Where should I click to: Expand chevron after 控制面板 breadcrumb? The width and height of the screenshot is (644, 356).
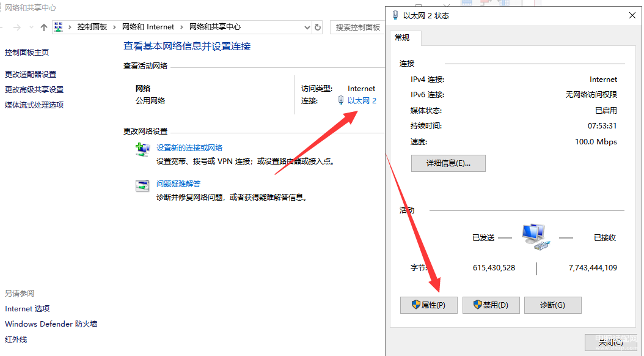click(x=114, y=27)
